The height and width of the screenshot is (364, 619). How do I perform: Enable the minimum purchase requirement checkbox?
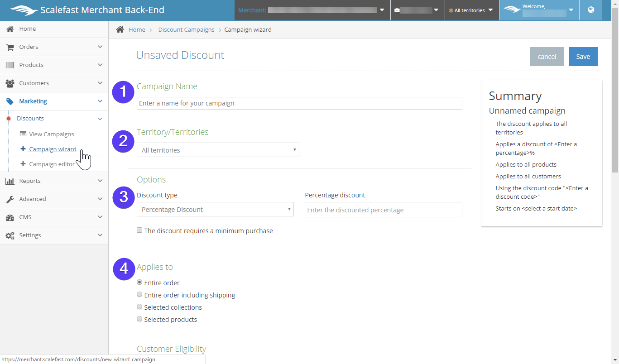tap(139, 230)
